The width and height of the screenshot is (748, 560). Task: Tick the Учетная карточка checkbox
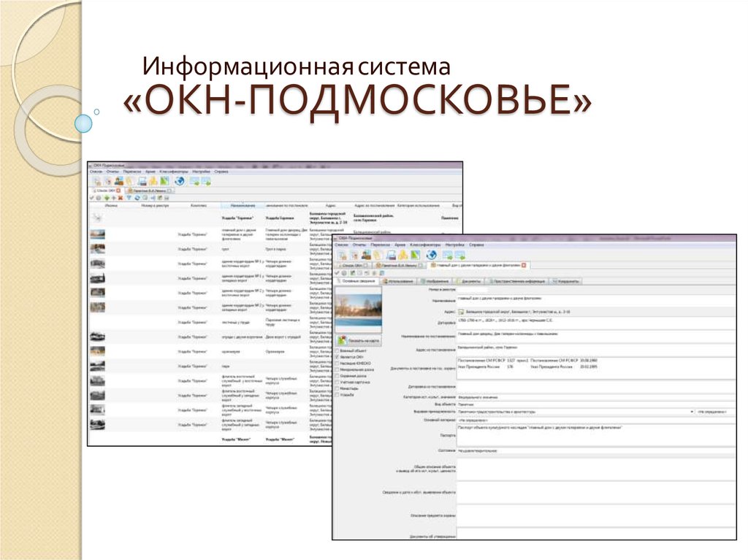(337, 382)
